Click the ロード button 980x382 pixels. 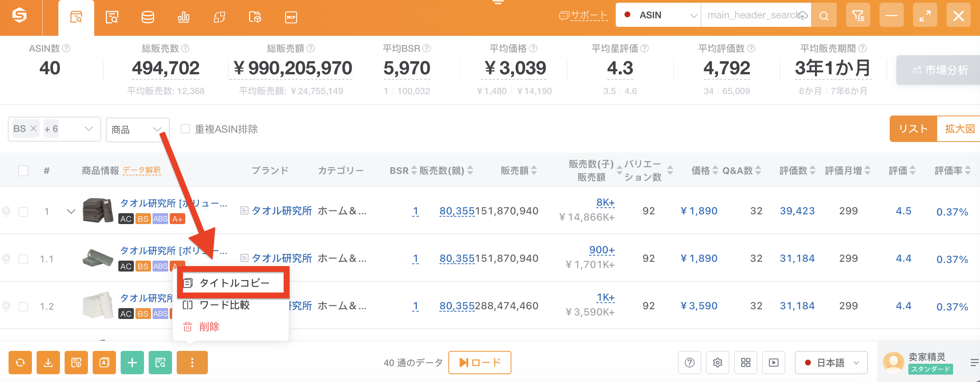click(479, 363)
